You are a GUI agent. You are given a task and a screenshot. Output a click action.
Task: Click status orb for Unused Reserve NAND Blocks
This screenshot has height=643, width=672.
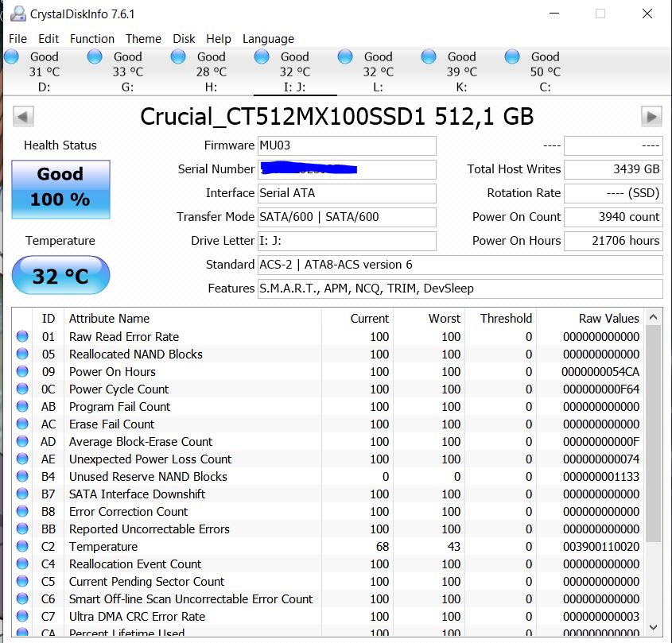pos(22,477)
